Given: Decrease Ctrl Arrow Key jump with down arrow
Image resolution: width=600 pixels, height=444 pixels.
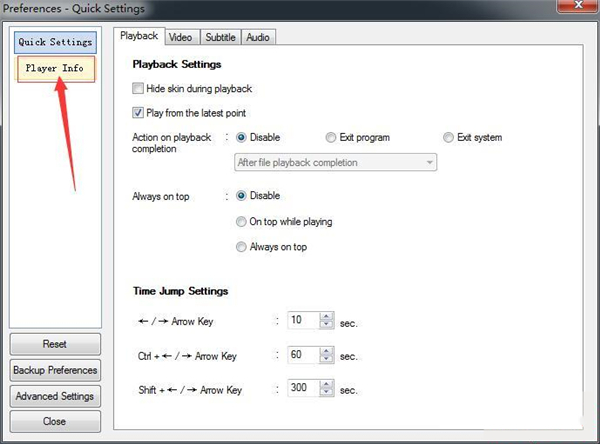Looking at the screenshot, I should coord(326,360).
